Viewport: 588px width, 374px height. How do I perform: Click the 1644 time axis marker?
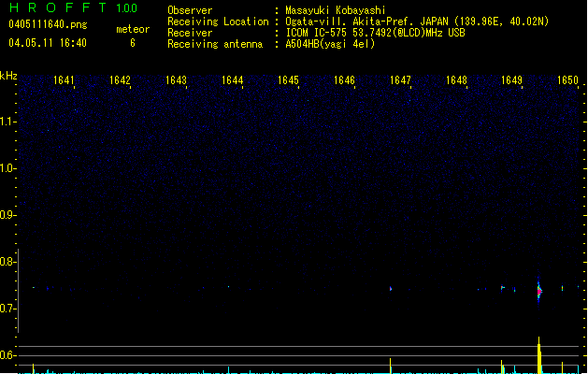[232, 80]
